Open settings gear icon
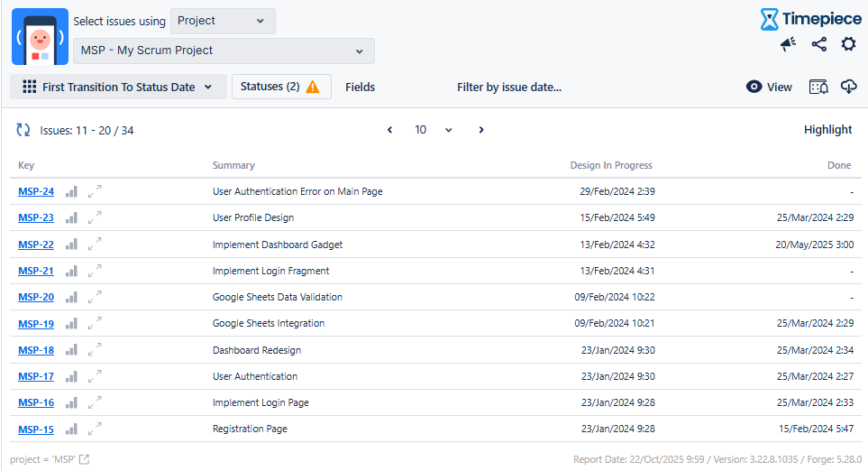Screen dimensions: 868x471 849,44
